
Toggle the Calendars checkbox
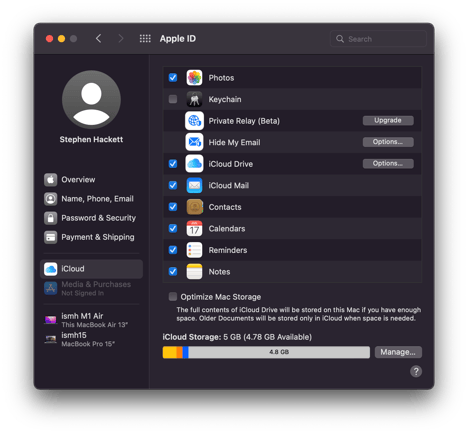click(173, 228)
